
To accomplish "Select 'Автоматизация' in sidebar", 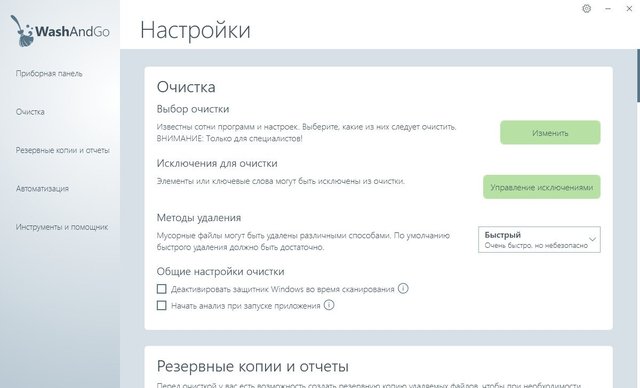I will click(x=42, y=188).
